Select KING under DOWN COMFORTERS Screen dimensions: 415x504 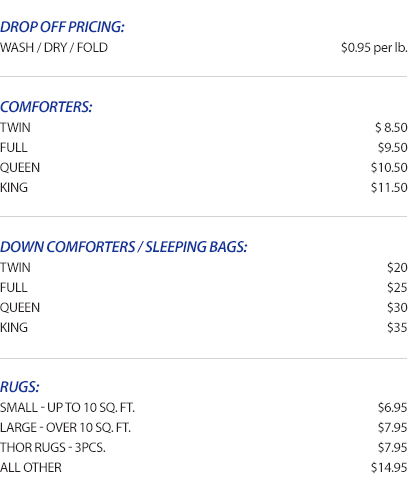(14, 328)
